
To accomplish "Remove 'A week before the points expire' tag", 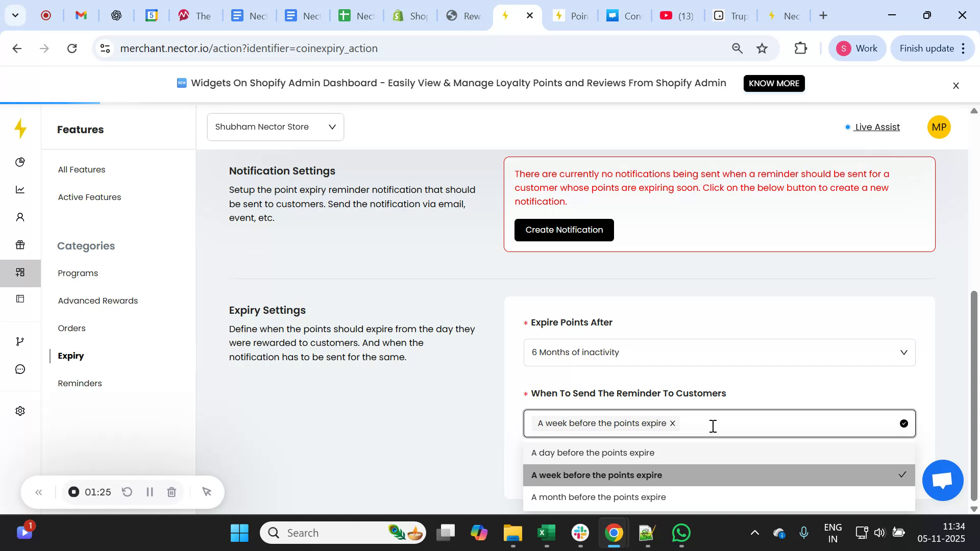I will point(672,423).
